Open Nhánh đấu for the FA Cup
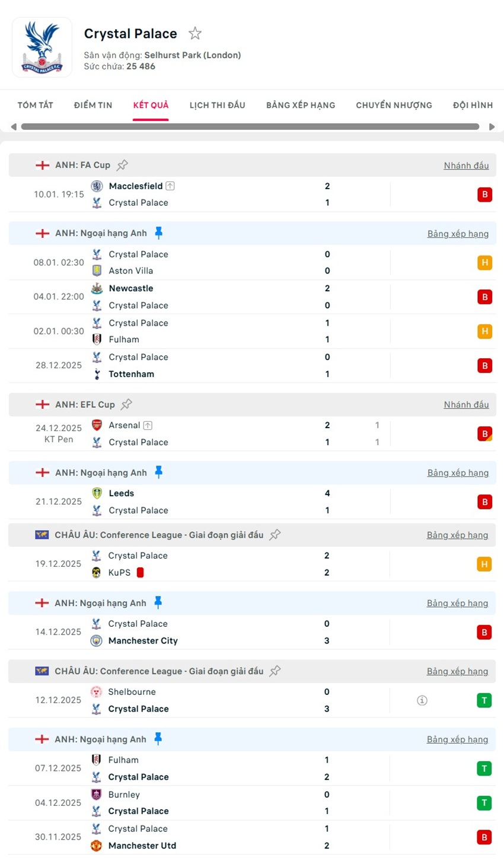The height and width of the screenshot is (861, 504). [x=466, y=165]
